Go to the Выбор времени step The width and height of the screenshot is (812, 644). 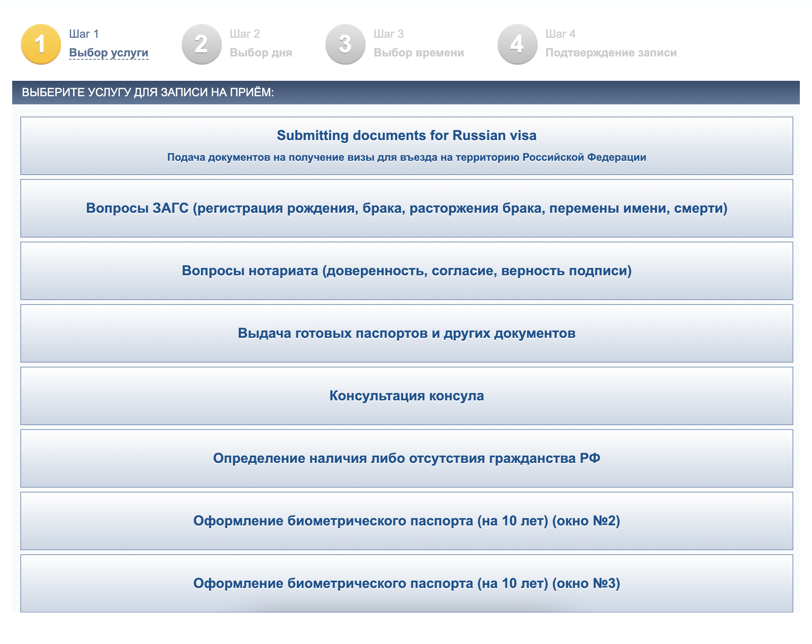click(419, 53)
